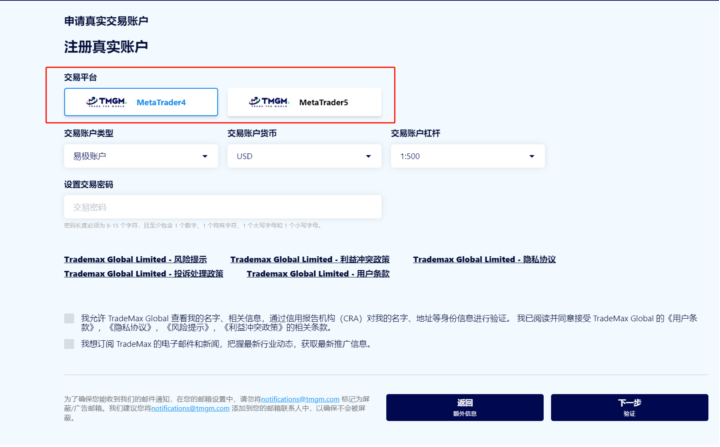Click the second notifications@tmgm.com email link

191,408
